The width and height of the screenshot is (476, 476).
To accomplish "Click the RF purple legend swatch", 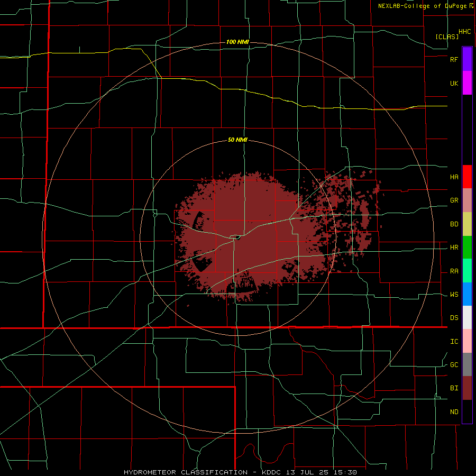I will point(467,59).
